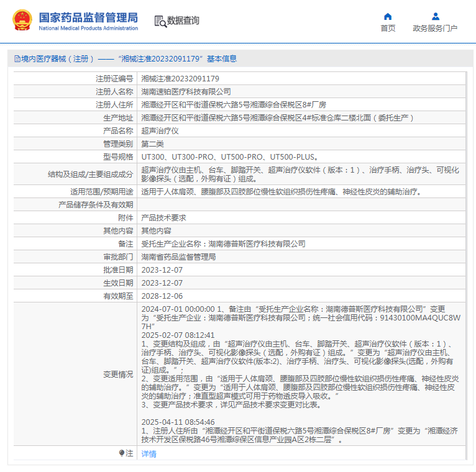Image resolution: width=476 pixels, height=472 pixels.
Task: Click the 注册人名称 row label
Action: pos(114,92)
